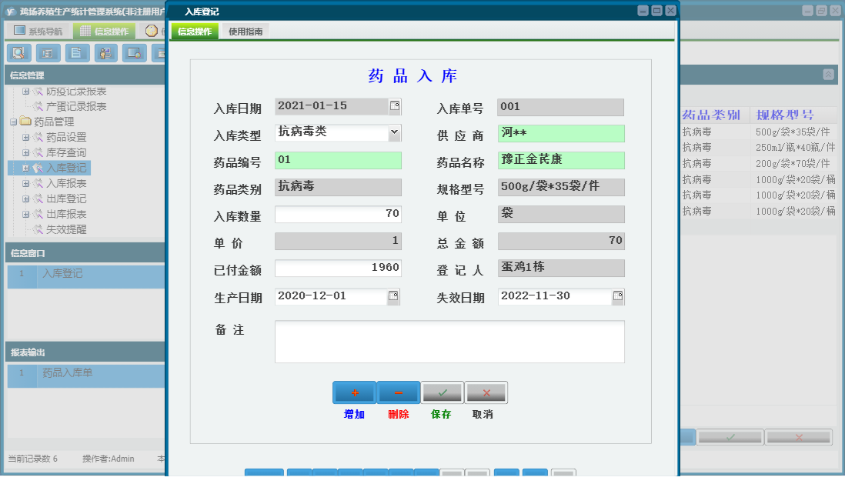This screenshot has width=845, height=504.
Task: Click the 取消 (cancel) button
Action: click(x=485, y=392)
